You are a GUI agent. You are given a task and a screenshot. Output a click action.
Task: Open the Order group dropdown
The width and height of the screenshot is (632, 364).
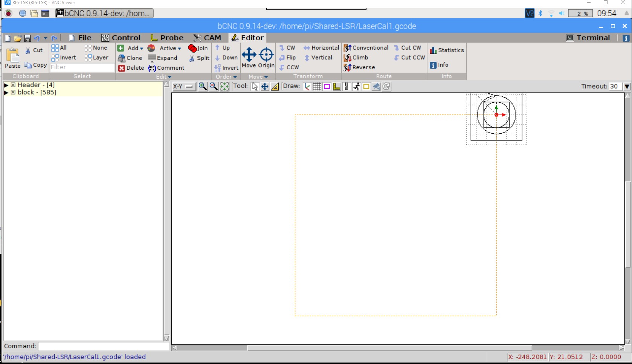pyautogui.click(x=226, y=76)
